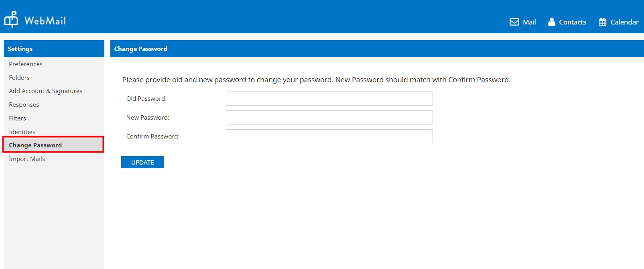This screenshot has height=269, width=644.
Task: Click the WebMail mailbox logo icon
Action: (x=11, y=20)
